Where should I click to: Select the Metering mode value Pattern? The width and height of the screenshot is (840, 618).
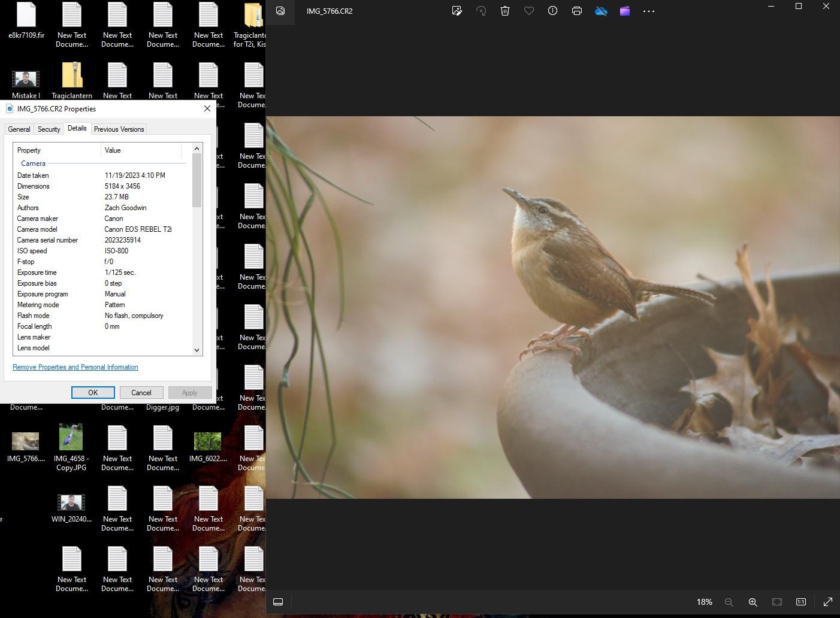pyautogui.click(x=114, y=305)
